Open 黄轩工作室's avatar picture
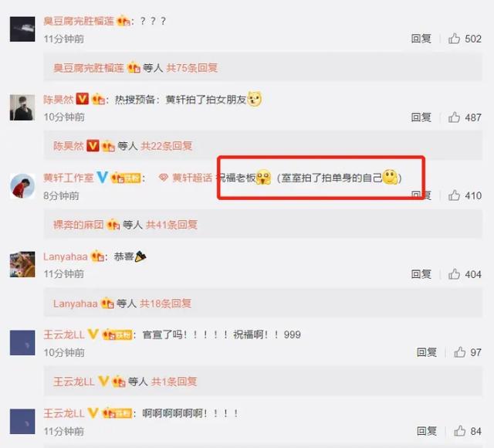The width and height of the screenshot is (494, 448). (x=22, y=186)
